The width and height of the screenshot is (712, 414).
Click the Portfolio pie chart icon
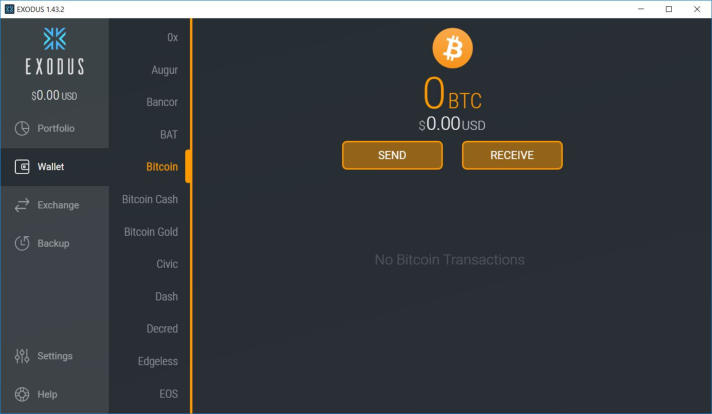pos(22,128)
